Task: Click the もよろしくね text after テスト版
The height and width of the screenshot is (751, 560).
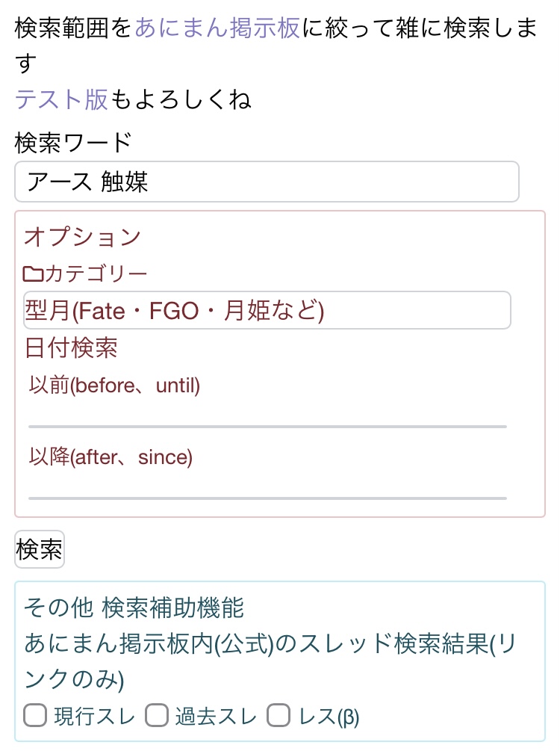Action: tap(180, 99)
